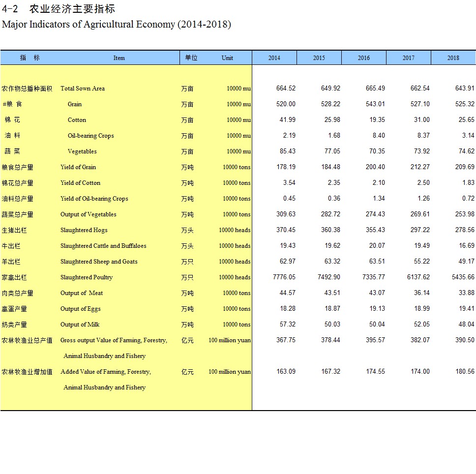The image size is (476, 474).
Task: Select the 2018 added value cell 180.56
Action: pyautogui.click(x=464, y=372)
